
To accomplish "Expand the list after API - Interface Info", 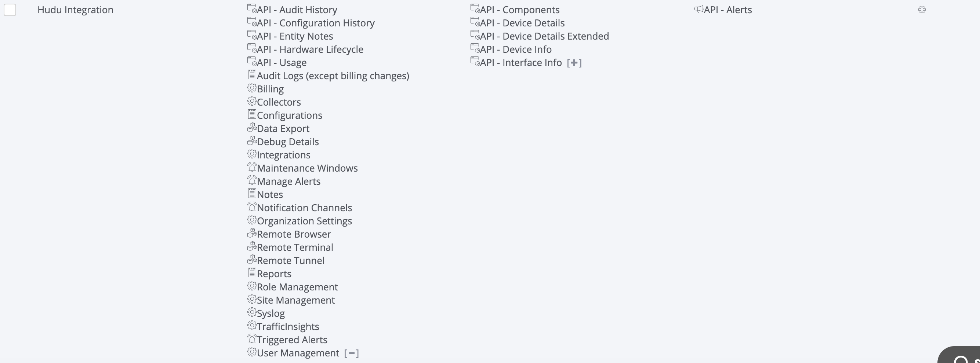I will [x=574, y=63].
